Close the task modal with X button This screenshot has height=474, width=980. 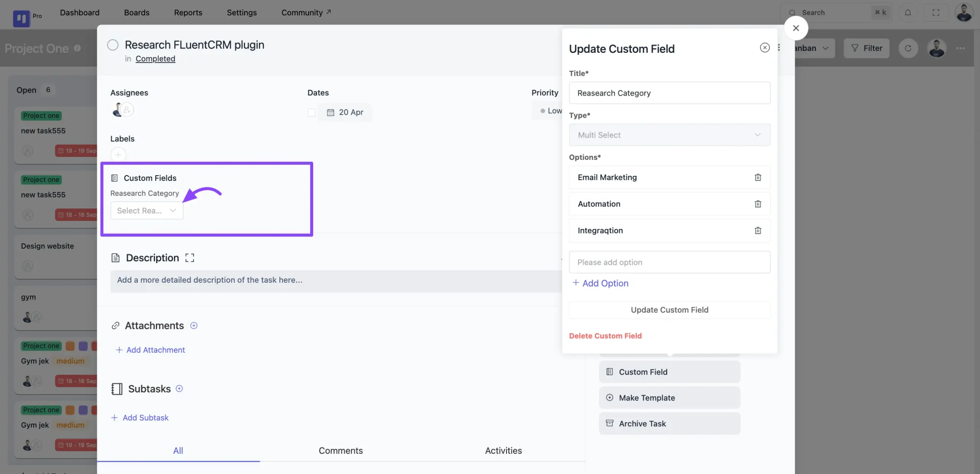[x=796, y=28]
